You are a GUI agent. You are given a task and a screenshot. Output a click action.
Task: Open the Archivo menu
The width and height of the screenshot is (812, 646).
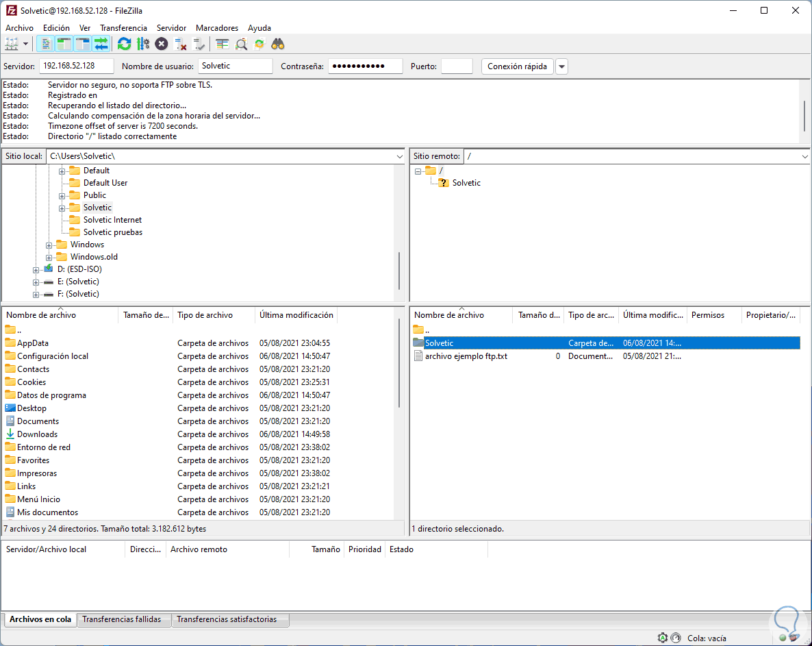[x=19, y=28]
